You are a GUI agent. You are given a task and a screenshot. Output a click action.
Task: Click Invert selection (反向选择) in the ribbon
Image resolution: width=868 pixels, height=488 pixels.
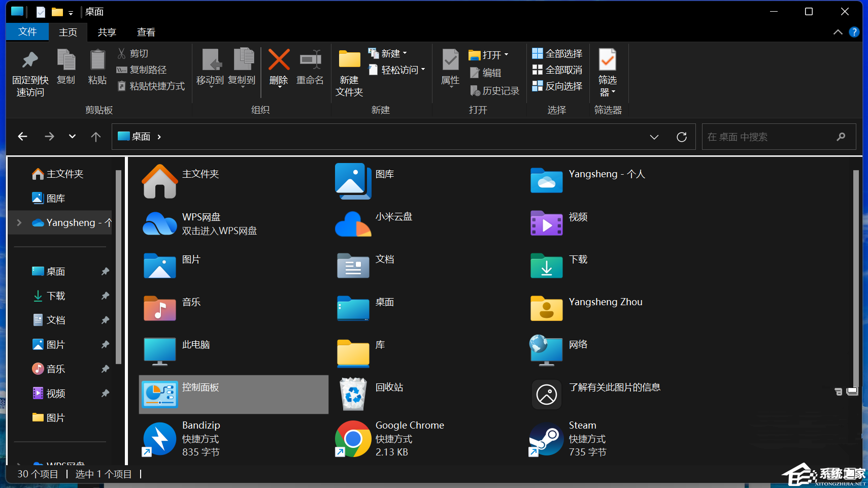557,86
